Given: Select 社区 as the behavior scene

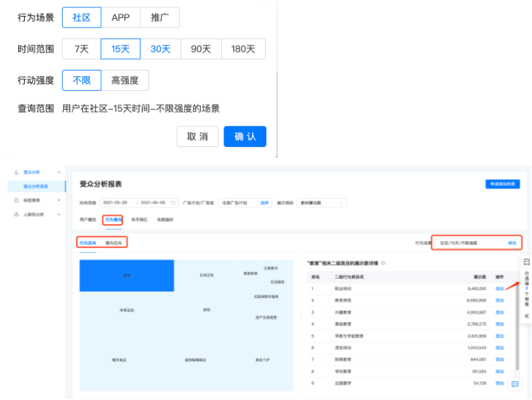Looking at the screenshot, I should click(x=82, y=17).
